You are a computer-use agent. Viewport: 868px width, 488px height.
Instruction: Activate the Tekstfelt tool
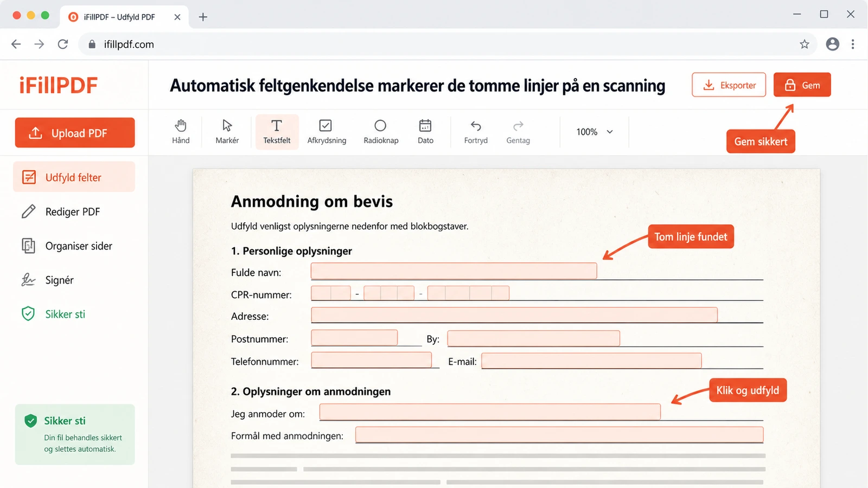[x=277, y=132]
